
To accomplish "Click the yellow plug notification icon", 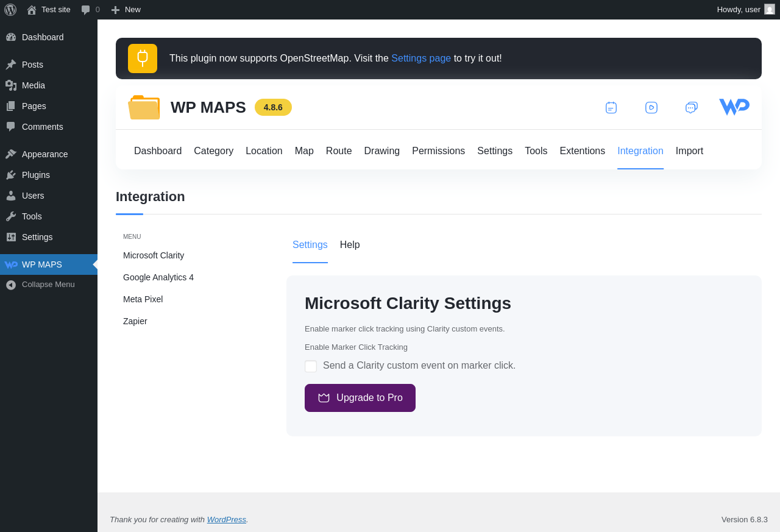I will coord(143,59).
